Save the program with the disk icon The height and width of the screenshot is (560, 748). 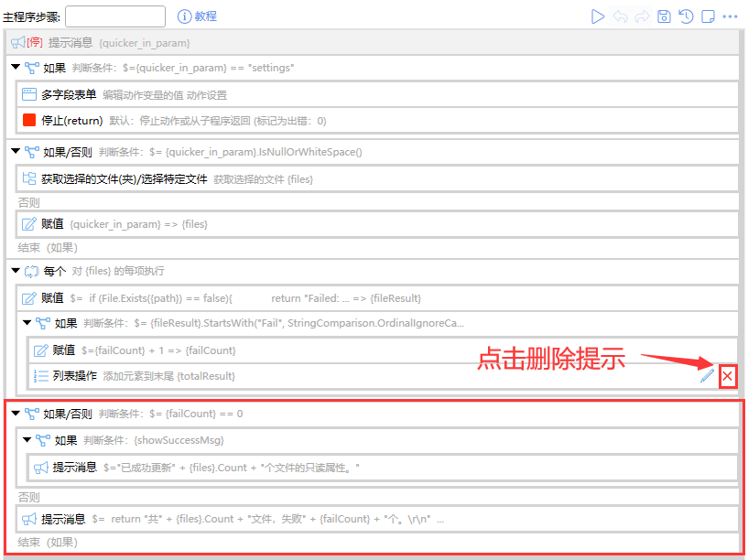click(664, 16)
